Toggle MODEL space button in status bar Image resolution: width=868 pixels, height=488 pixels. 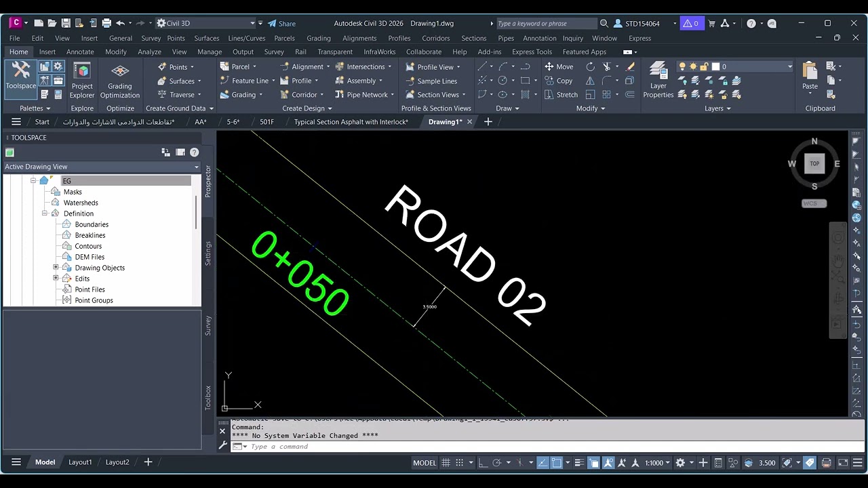(x=425, y=463)
